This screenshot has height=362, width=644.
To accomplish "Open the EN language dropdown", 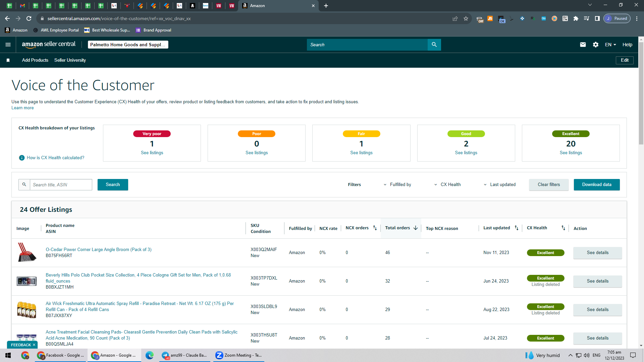I will point(610,45).
